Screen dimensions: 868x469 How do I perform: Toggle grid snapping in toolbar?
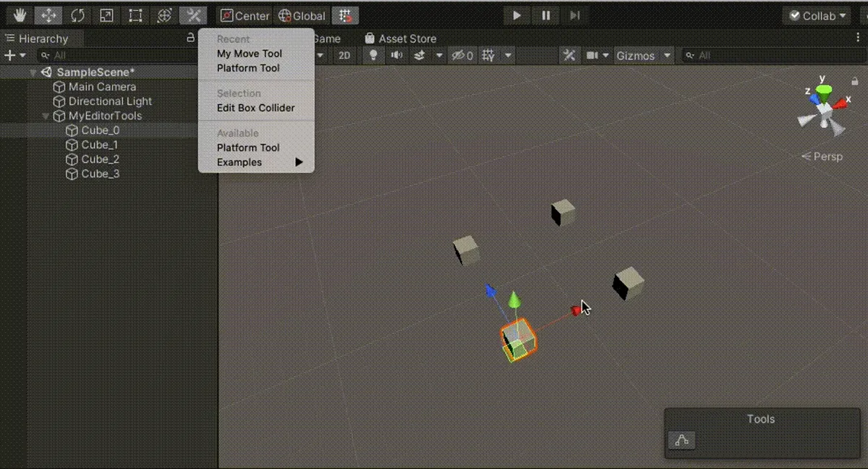[x=346, y=15]
